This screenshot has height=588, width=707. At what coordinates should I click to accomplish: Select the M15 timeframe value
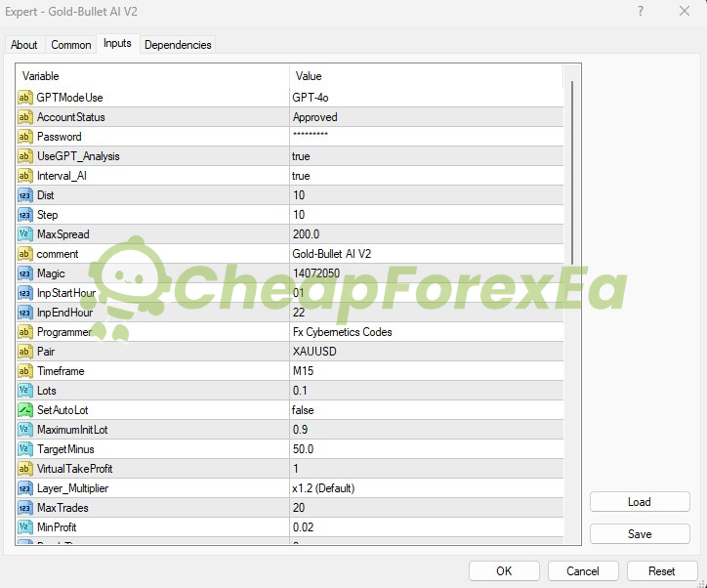(x=427, y=371)
